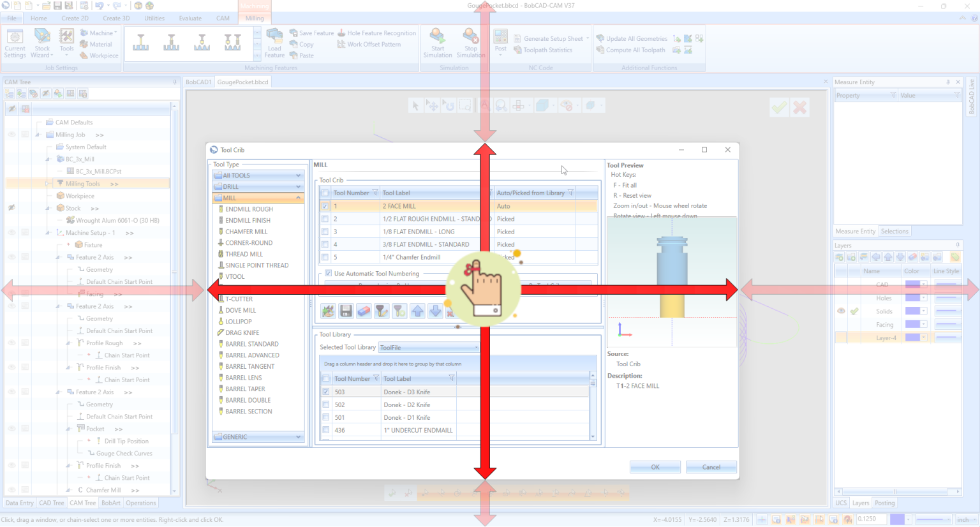The height and width of the screenshot is (527, 980).
Task: Select BARREL TAPER tool type
Action: (245, 389)
